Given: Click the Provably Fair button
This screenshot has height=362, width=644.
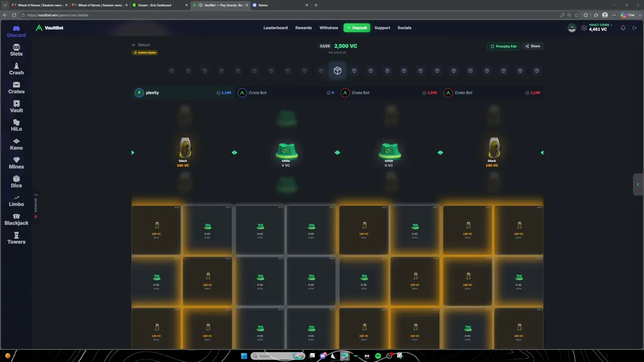Looking at the screenshot, I should click(x=504, y=46).
